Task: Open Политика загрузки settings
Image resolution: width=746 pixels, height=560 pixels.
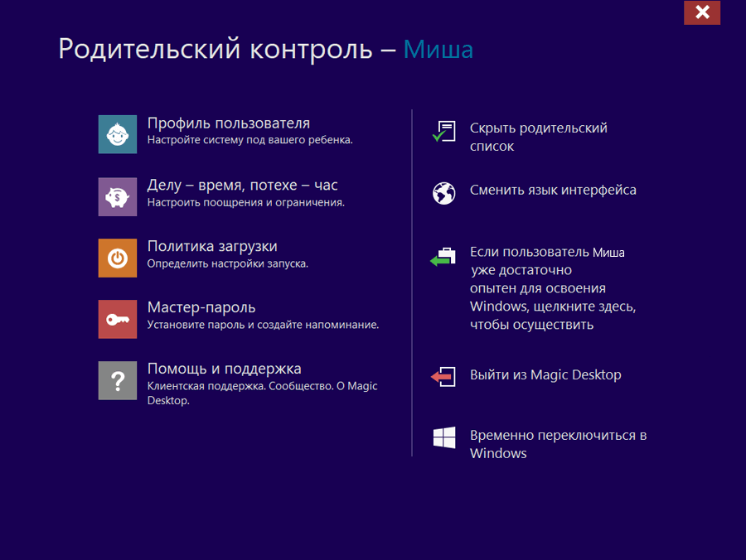Action: pyautogui.click(x=212, y=246)
